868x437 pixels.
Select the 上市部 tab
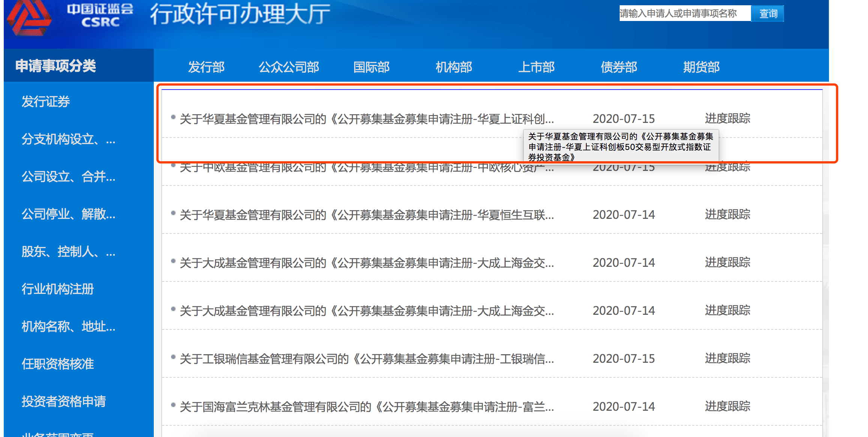tap(536, 67)
